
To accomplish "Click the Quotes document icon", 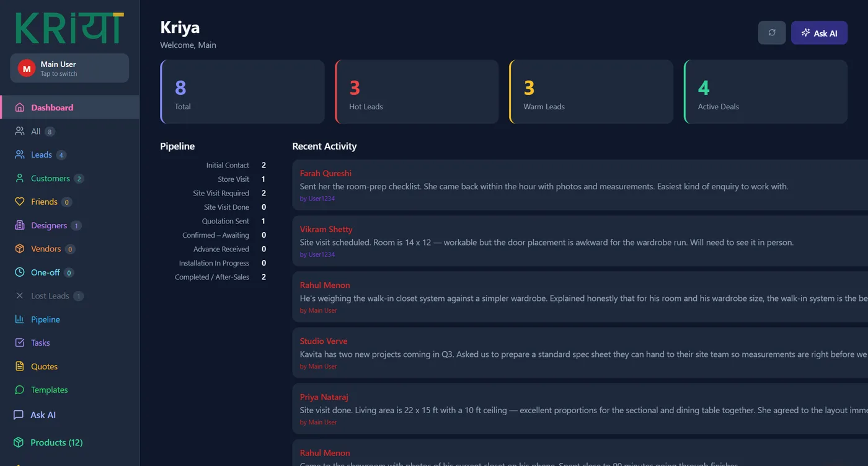I will tap(19, 366).
